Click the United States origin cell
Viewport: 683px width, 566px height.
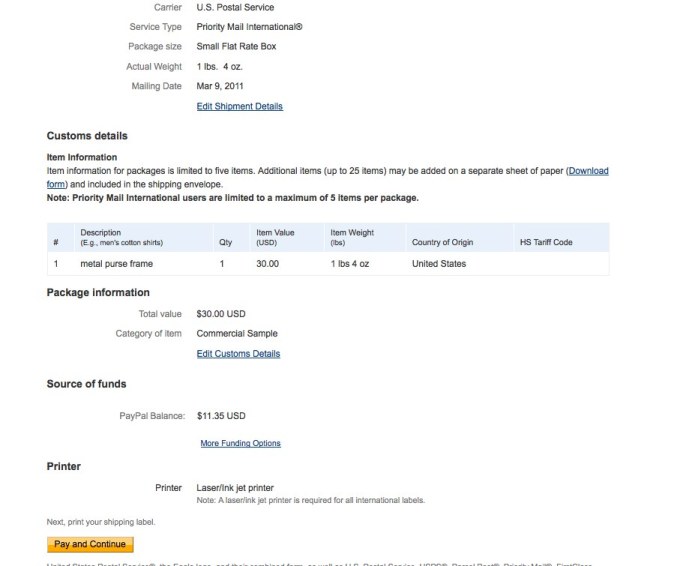[439, 264]
